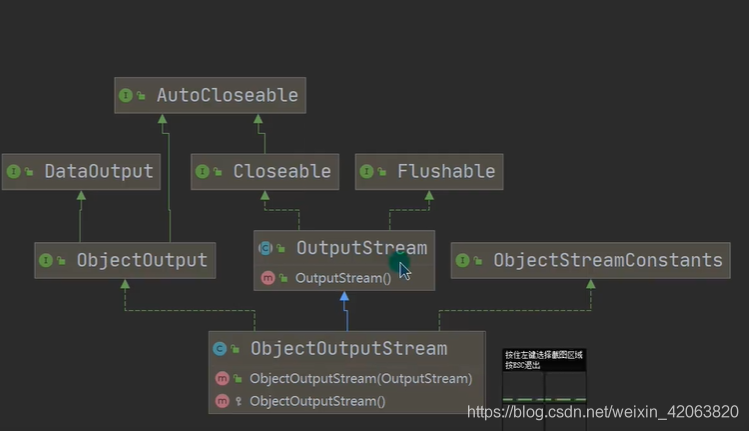Select the AutoCloseable node
Image resolution: width=749 pixels, height=431 pixels.
pos(210,96)
